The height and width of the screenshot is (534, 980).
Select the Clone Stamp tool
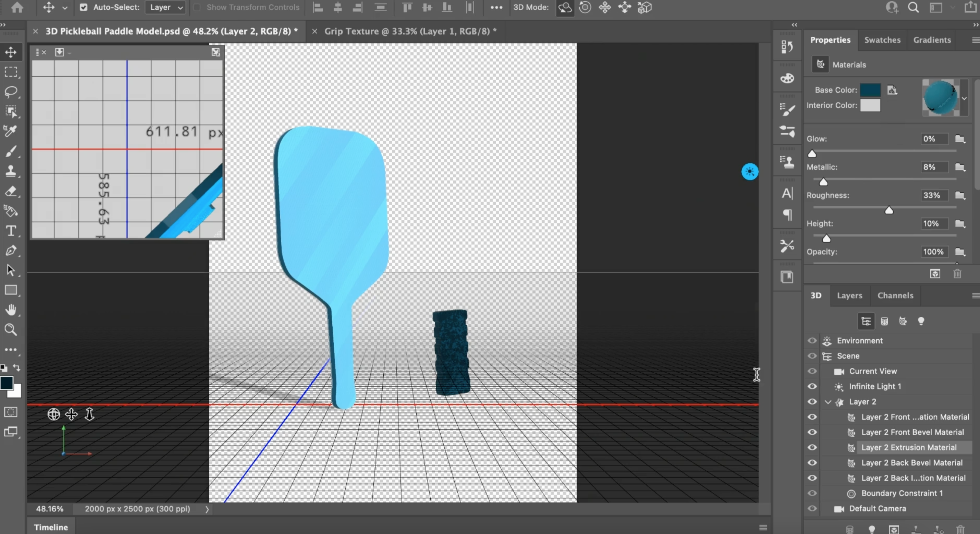click(x=11, y=171)
